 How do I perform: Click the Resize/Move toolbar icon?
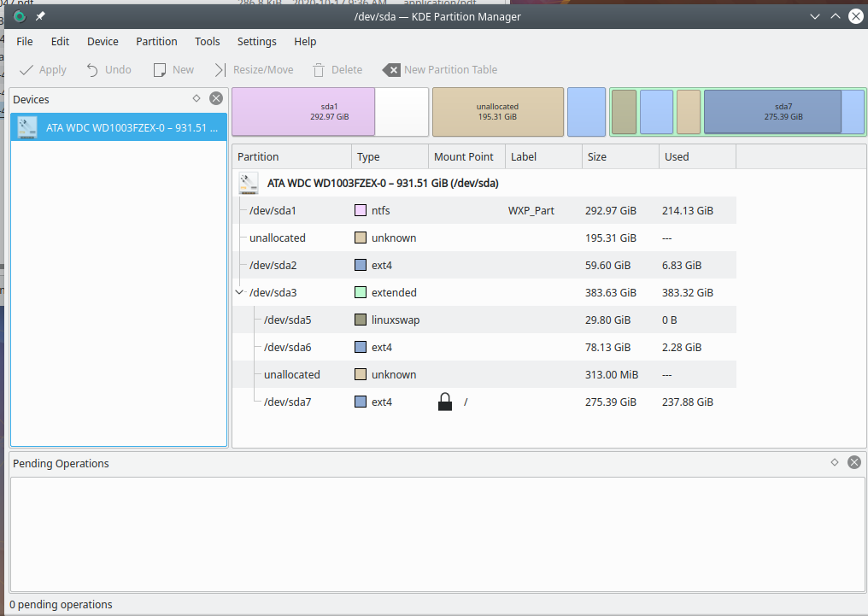tap(220, 70)
